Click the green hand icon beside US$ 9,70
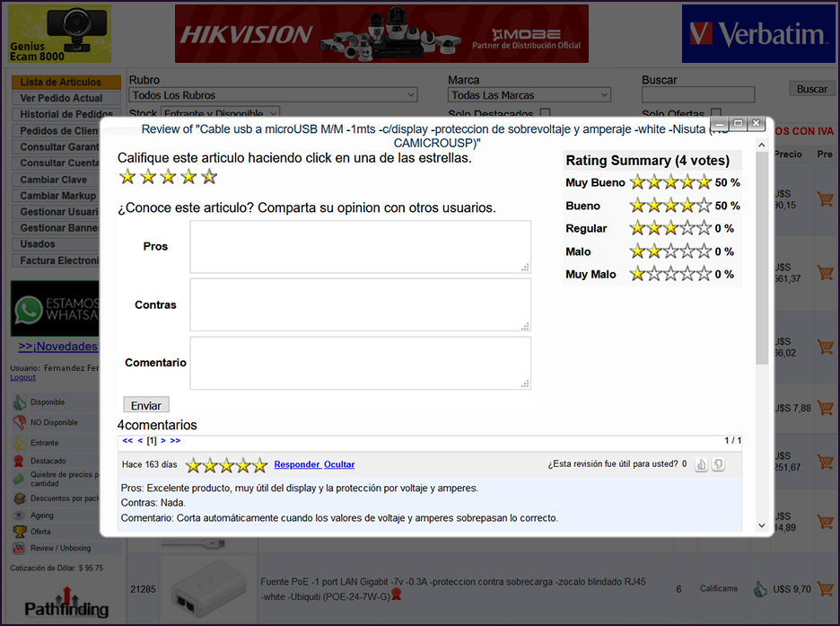Screen dimensions: 840x626 [x=760, y=589]
